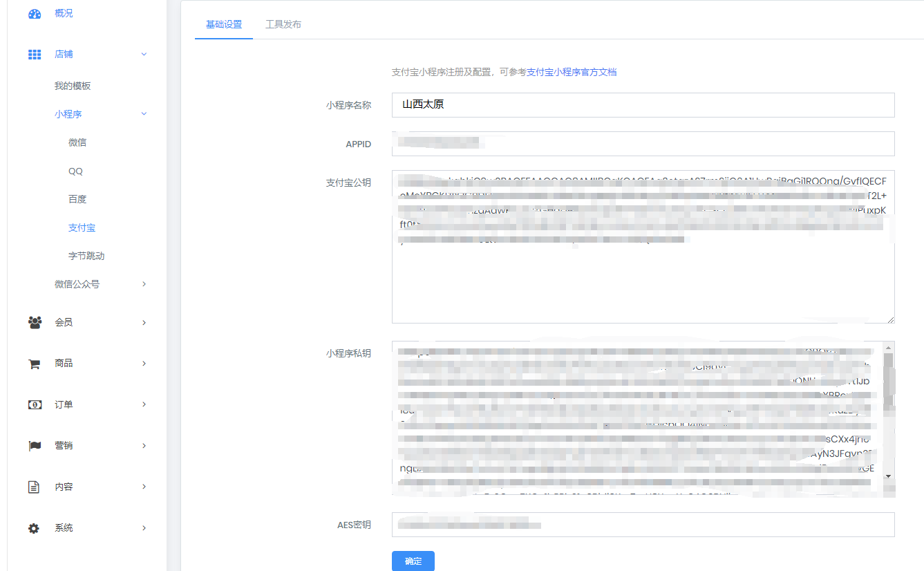The height and width of the screenshot is (571, 924).
Task: Open the 系统 gear icon
Action: click(34, 528)
